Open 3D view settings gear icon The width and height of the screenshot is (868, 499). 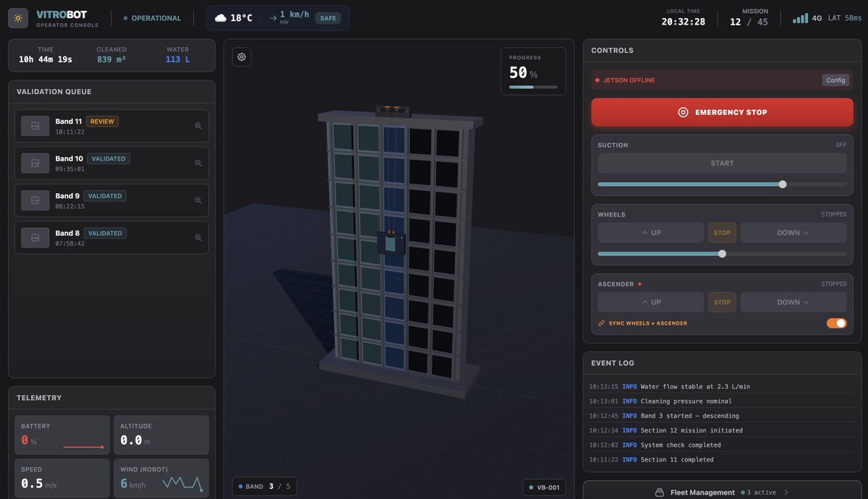[242, 57]
